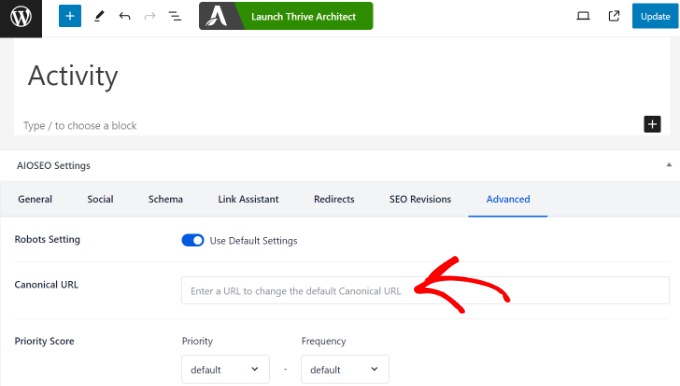
Task: Switch to the Schema tab
Action: point(165,199)
